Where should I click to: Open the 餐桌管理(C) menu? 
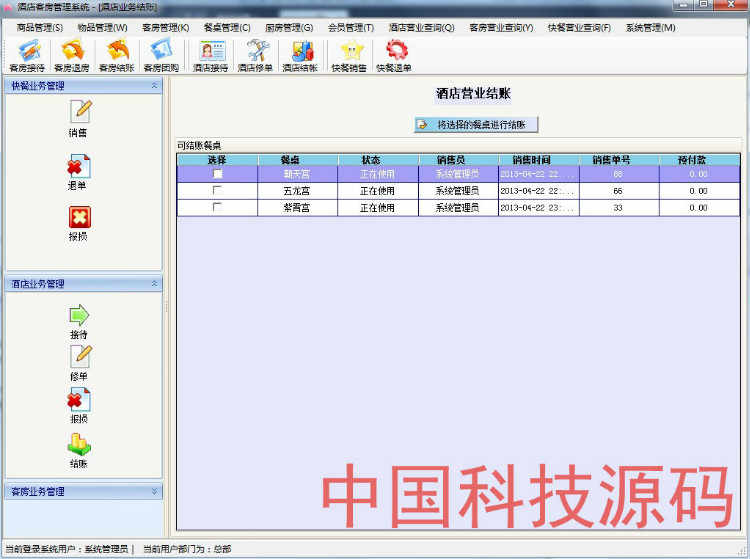pos(227,28)
